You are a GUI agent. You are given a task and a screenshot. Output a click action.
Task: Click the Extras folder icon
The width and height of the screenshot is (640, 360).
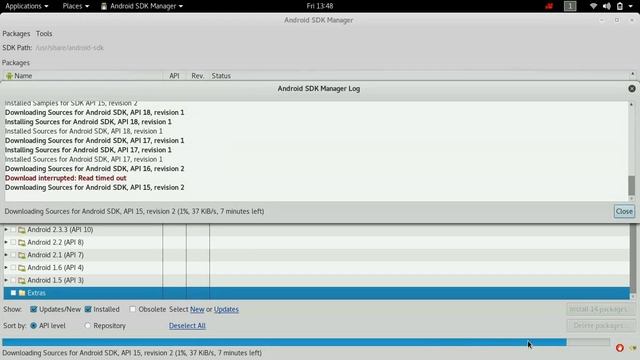[x=22, y=293]
